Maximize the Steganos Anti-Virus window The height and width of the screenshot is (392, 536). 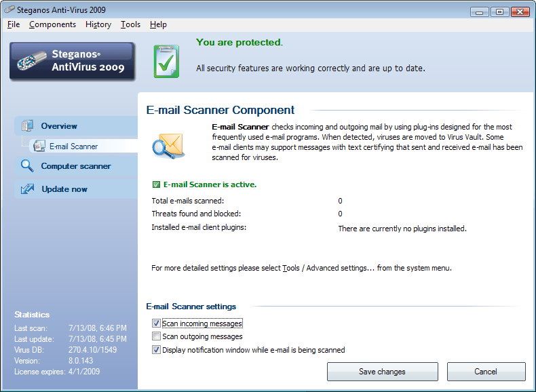[x=499, y=12]
